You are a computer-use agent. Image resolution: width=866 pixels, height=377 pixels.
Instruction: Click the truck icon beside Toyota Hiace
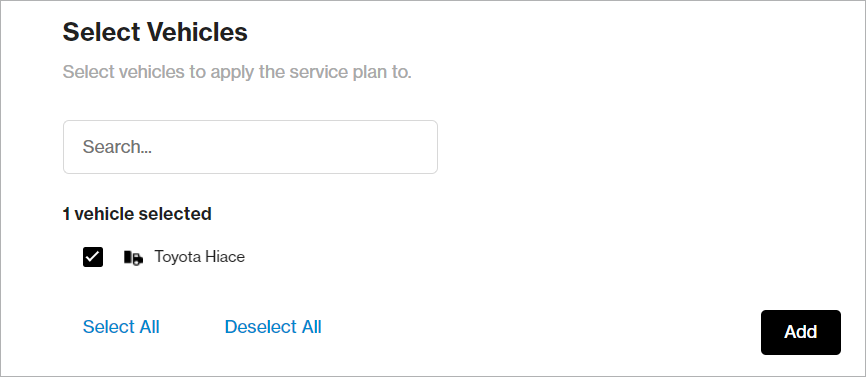coord(133,257)
